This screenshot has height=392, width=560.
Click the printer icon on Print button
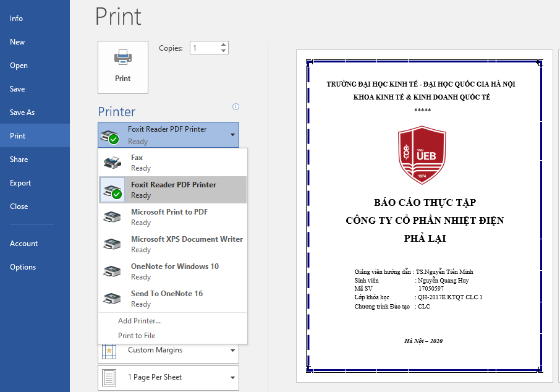(123, 57)
